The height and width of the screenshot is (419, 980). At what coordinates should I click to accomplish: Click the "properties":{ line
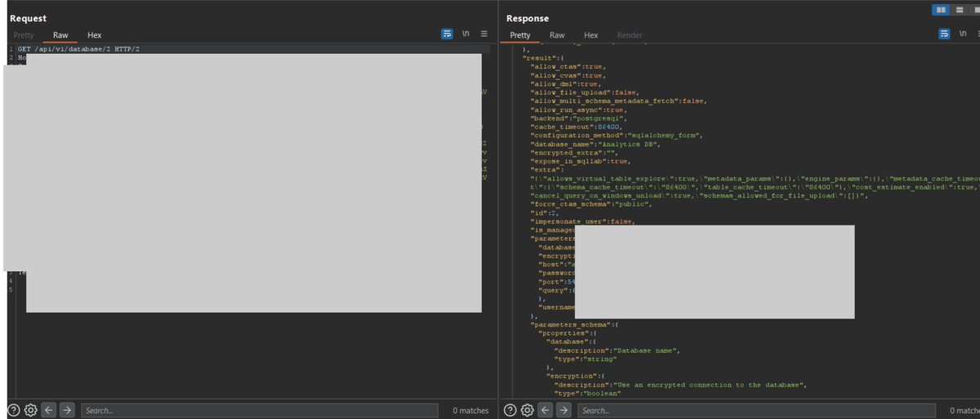click(x=568, y=333)
